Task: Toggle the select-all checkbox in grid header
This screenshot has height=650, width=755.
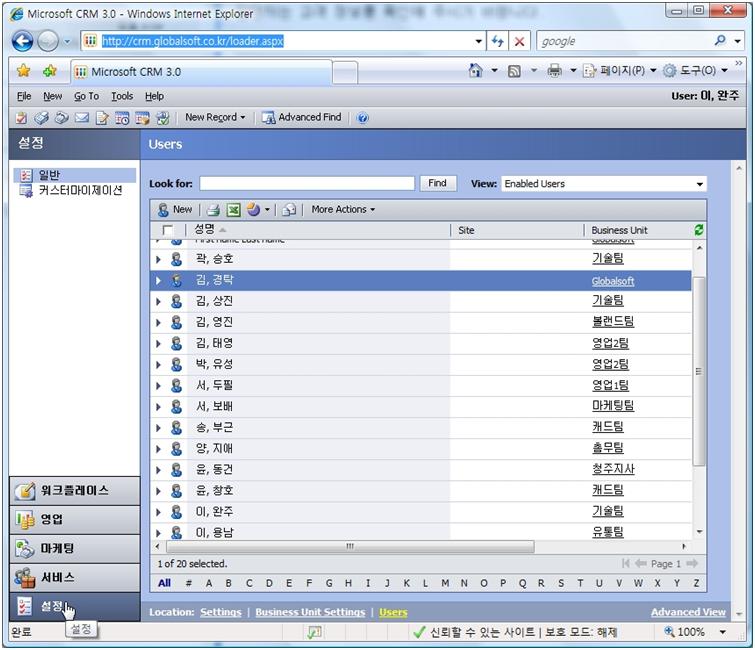Action: click(x=168, y=230)
